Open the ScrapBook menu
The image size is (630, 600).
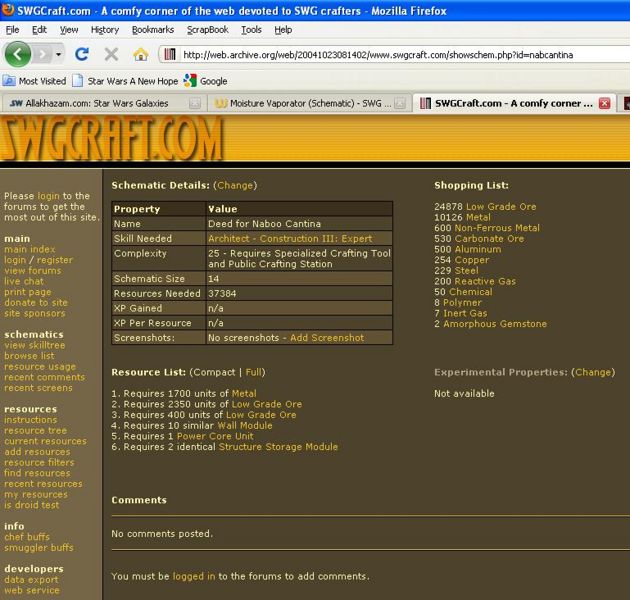coord(207,30)
